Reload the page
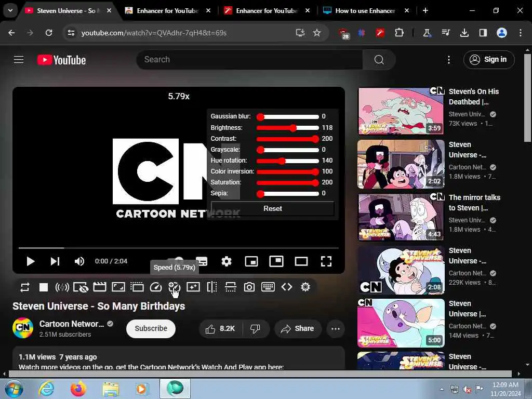 (49, 33)
